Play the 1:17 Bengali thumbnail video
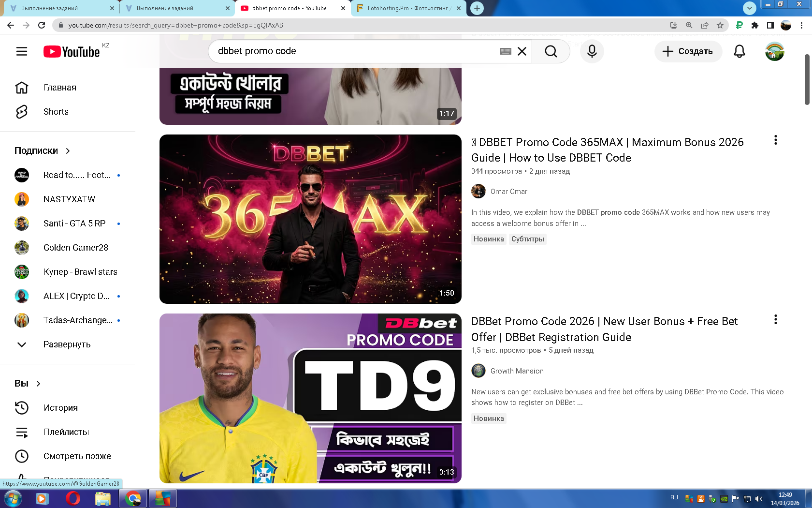The image size is (812, 508). coord(310,96)
